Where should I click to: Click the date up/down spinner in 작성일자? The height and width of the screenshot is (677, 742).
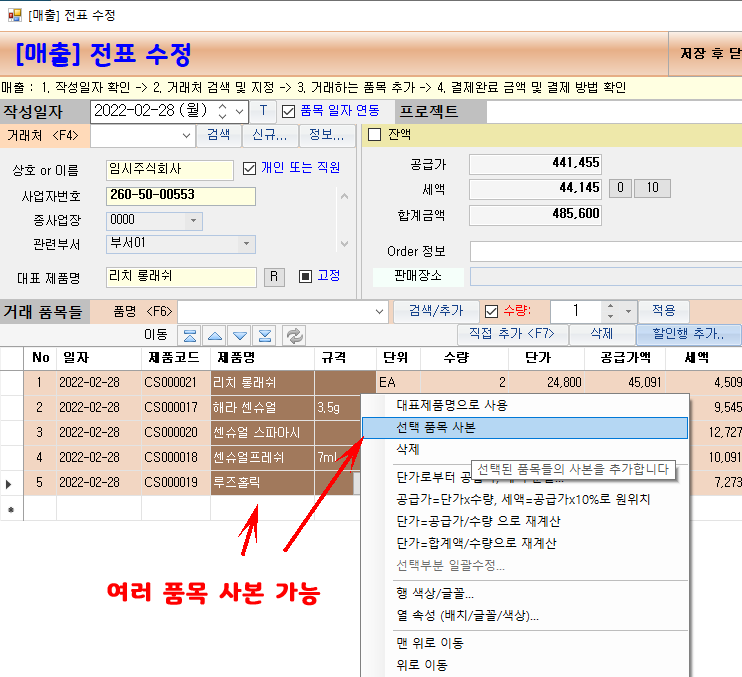click(x=222, y=112)
